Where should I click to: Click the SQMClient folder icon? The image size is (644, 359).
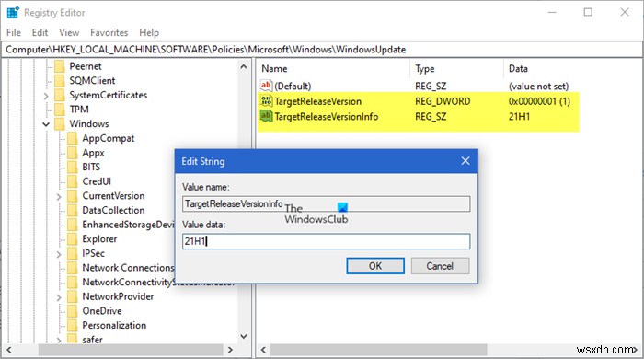pos(60,80)
